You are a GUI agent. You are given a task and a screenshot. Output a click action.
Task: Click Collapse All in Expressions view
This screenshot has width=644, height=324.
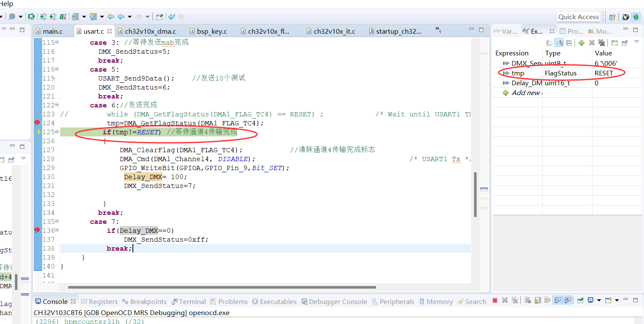tap(569, 43)
